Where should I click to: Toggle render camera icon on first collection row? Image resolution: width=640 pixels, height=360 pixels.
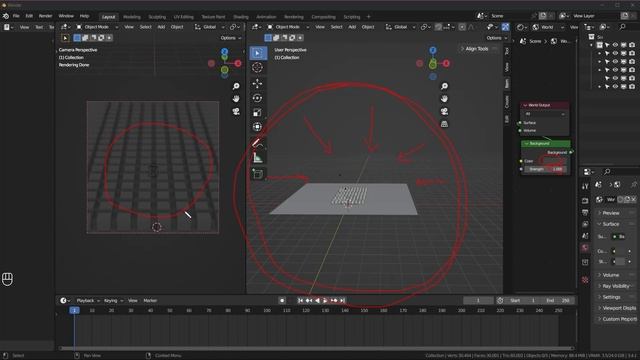632,45
